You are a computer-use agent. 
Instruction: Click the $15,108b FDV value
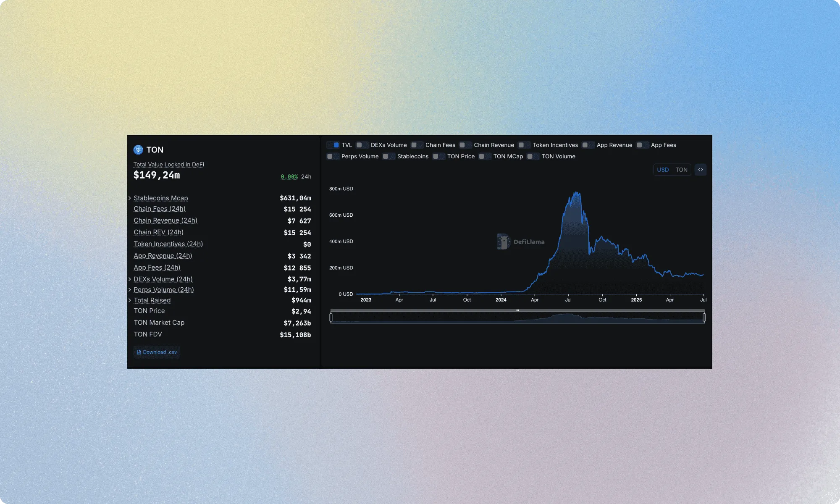[x=295, y=335]
